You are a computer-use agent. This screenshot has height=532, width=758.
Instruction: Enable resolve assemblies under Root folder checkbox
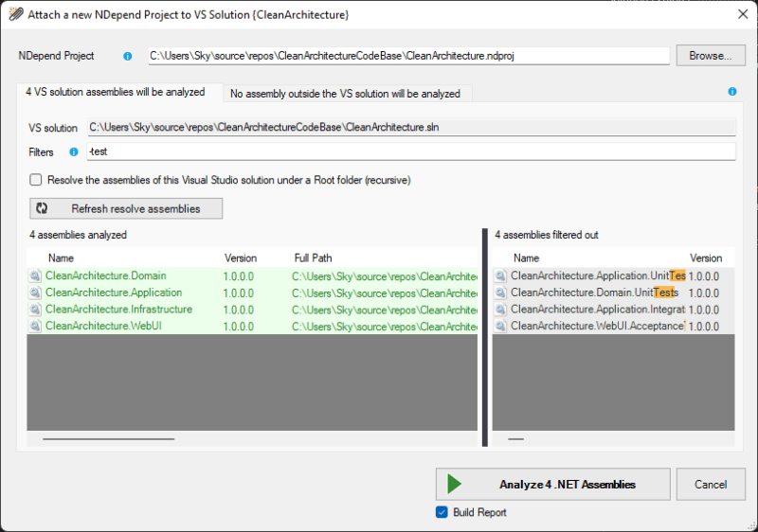coord(36,180)
